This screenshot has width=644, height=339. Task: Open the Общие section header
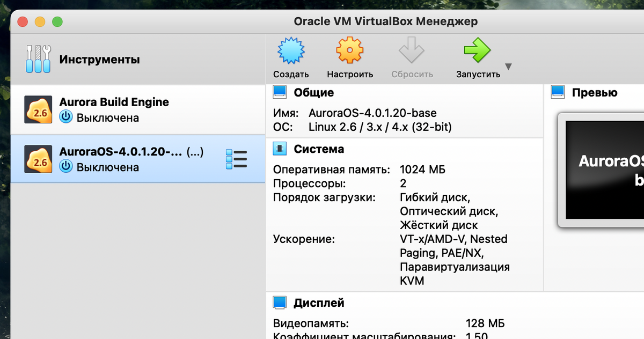click(x=313, y=92)
